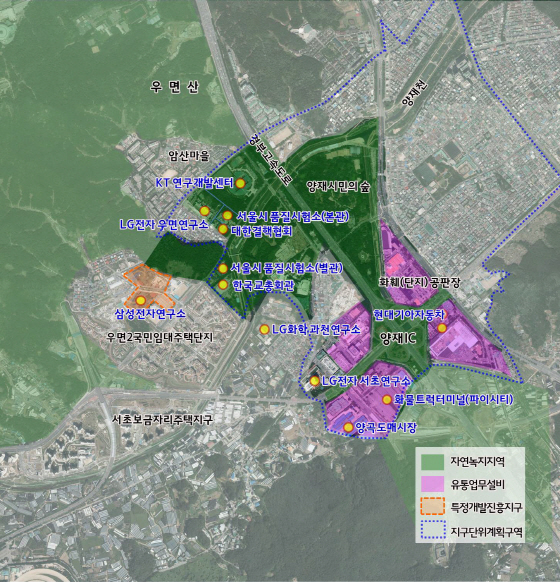Select the orange 특정개발진흥지구 legend box
The width and height of the screenshot is (560, 582).
433,507
